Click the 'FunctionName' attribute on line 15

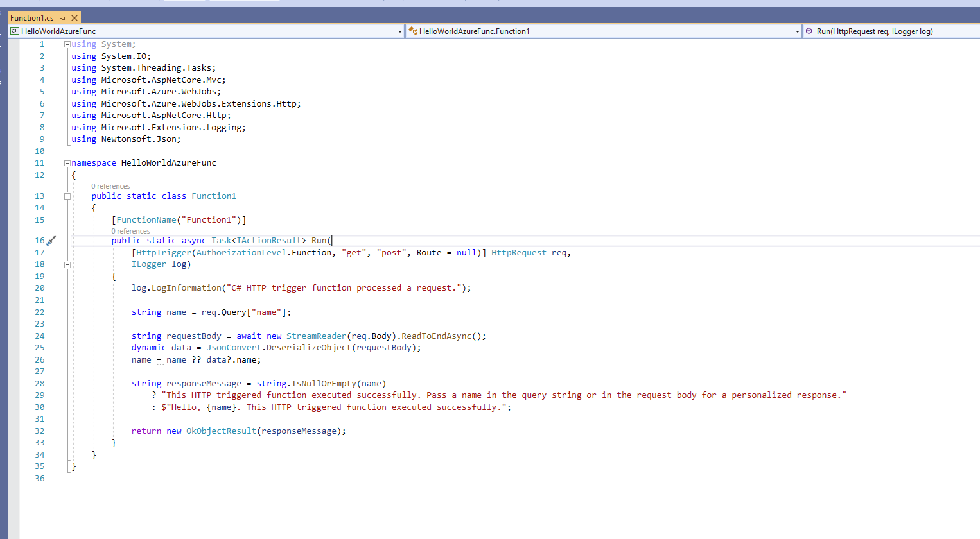[x=146, y=220]
